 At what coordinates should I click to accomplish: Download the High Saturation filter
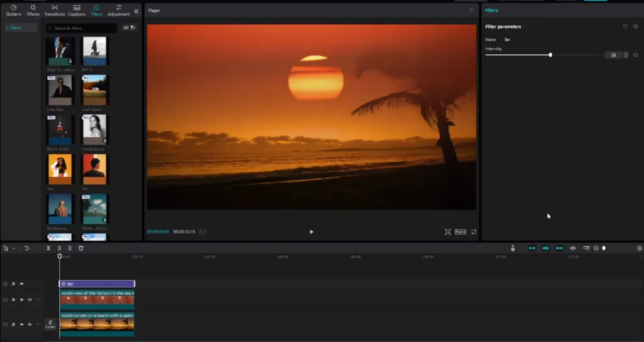click(x=70, y=61)
